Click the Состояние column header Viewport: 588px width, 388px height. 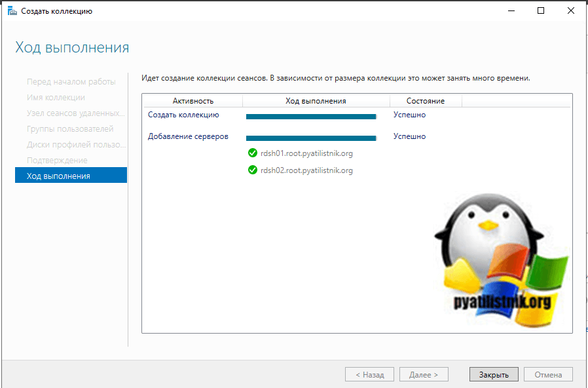click(426, 101)
